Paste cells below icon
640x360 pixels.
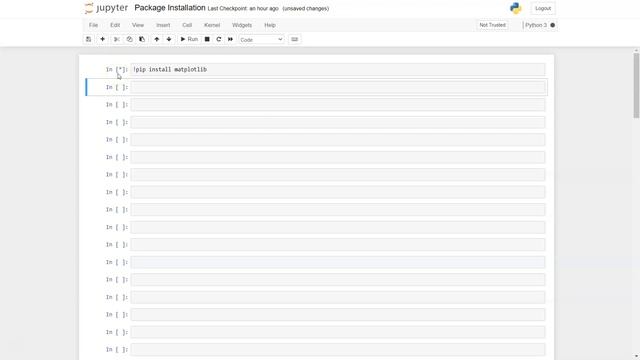tap(142, 39)
